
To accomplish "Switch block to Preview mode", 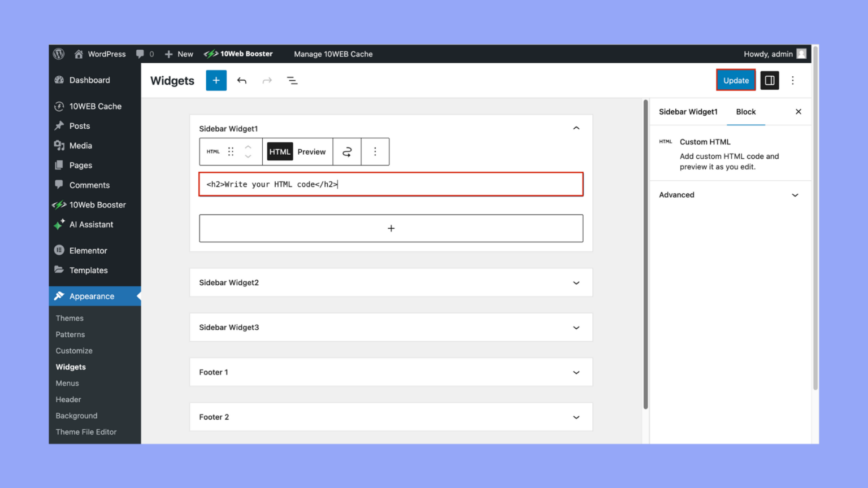I will pyautogui.click(x=311, y=151).
